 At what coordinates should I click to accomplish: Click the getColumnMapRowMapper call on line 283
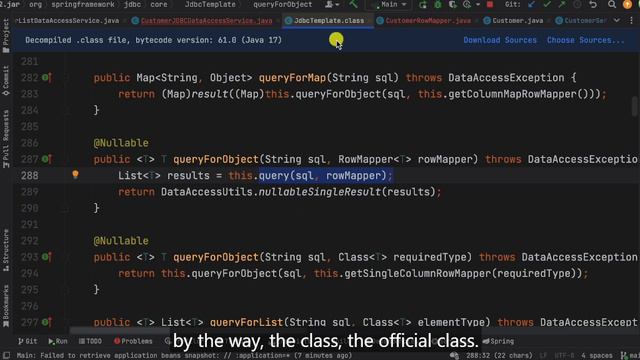(513, 94)
